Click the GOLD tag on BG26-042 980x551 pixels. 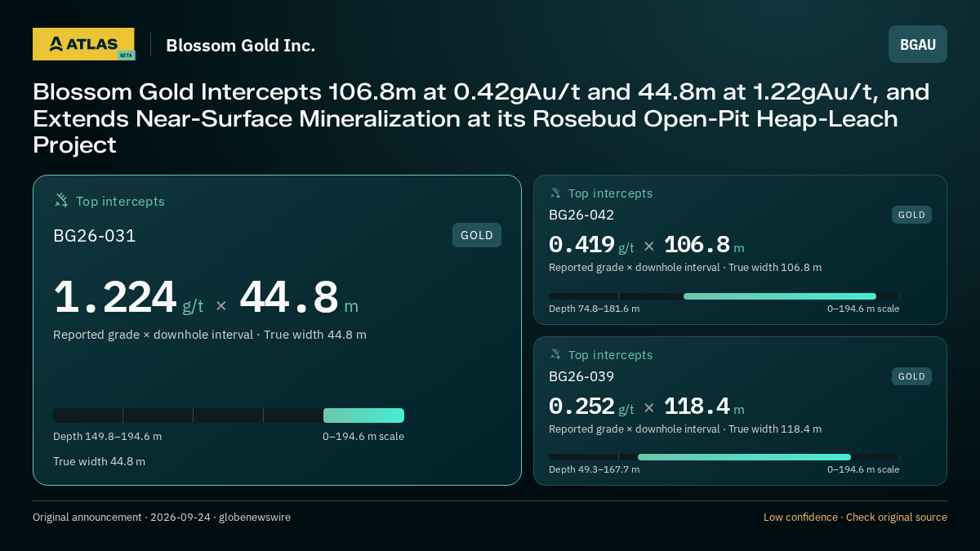tap(911, 215)
